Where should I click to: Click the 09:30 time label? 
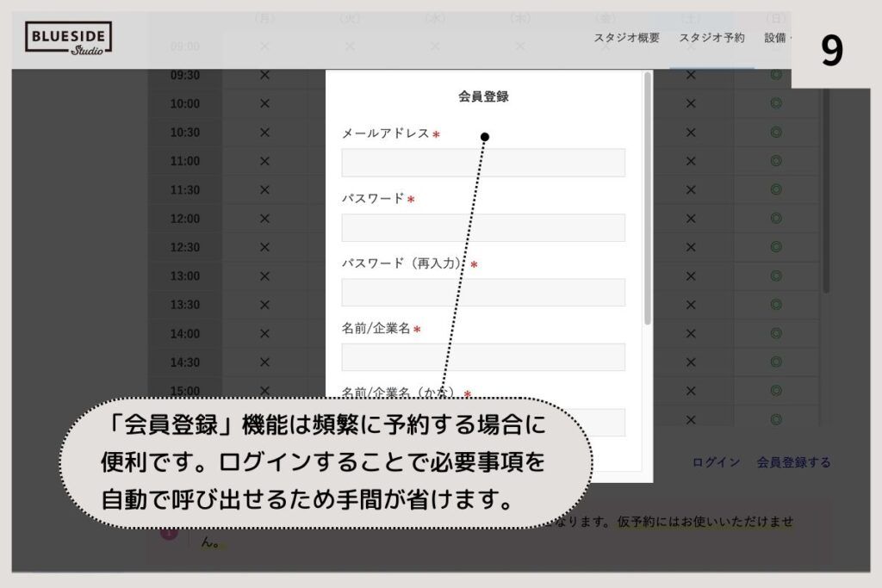(185, 75)
